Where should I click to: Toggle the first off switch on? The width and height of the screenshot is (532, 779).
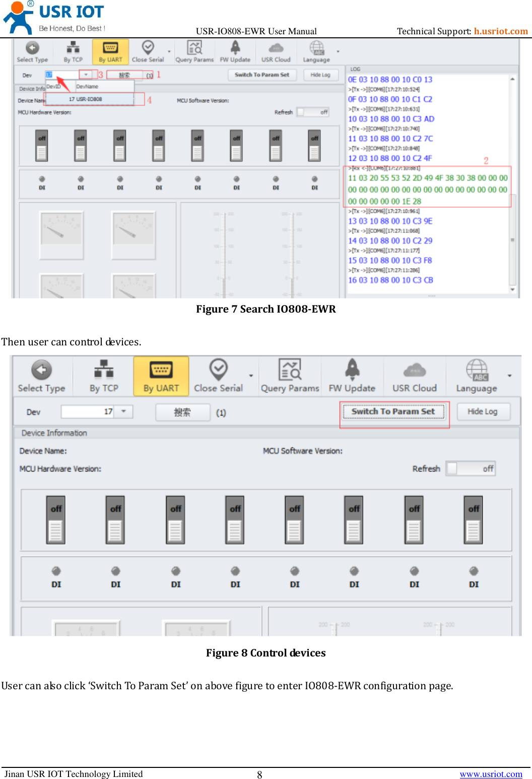tap(55, 520)
